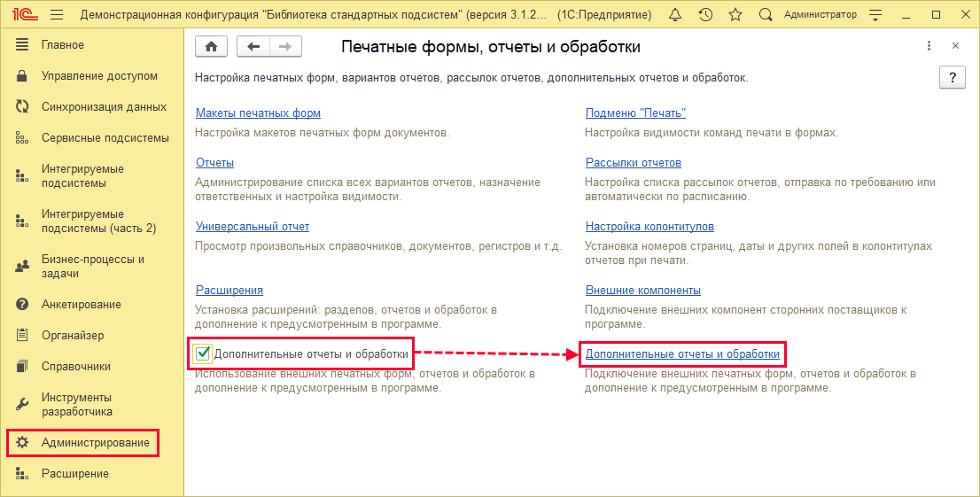Toggle the Дополнительные отчеты и обработки checkbox

point(203,354)
